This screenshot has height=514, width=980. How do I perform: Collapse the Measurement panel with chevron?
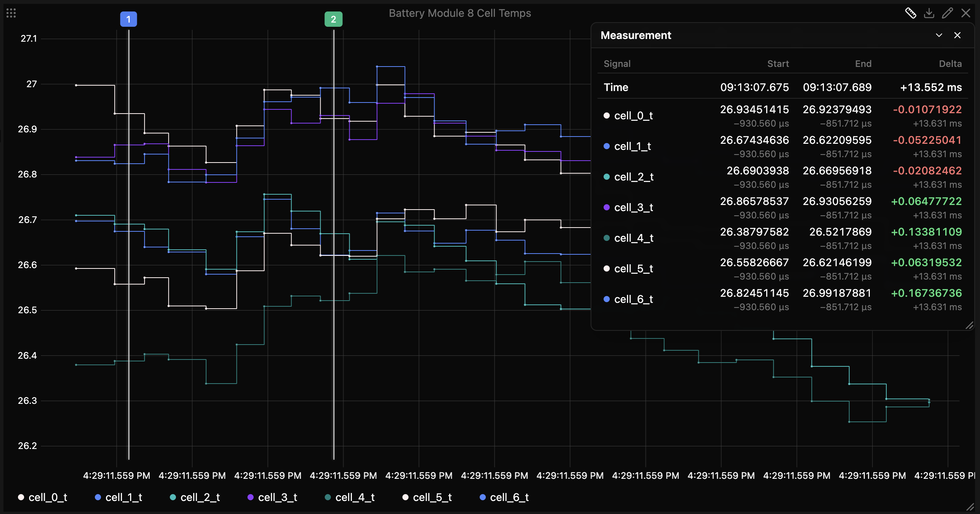coord(939,35)
